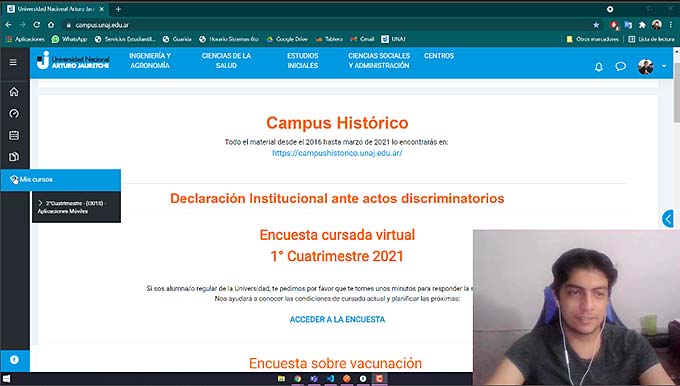Click the info icon at sidebar bottom
This screenshot has width=680, height=386.
(14, 360)
